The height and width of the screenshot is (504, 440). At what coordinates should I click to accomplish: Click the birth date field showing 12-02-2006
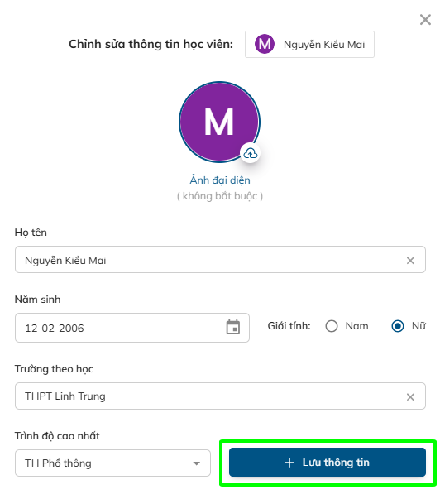(x=132, y=328)
